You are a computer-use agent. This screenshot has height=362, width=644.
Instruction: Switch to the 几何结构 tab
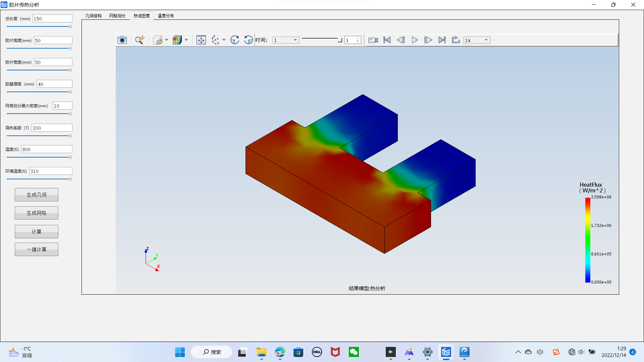93,16
